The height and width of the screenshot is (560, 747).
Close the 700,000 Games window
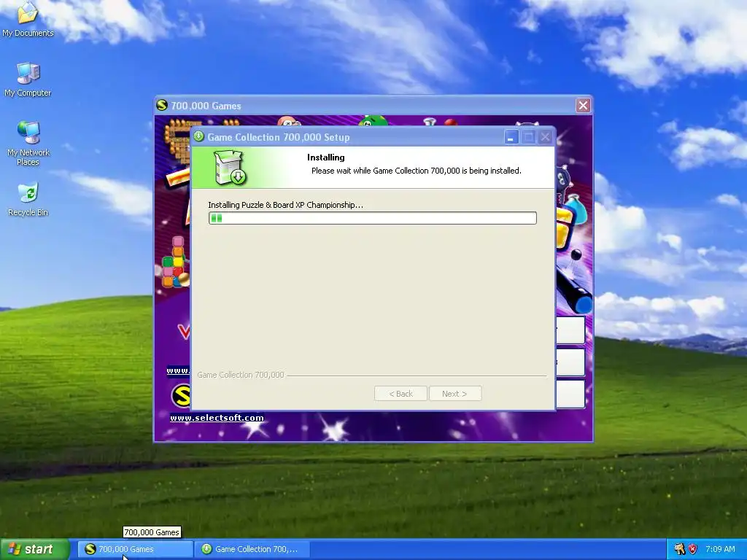coord(583,105)
